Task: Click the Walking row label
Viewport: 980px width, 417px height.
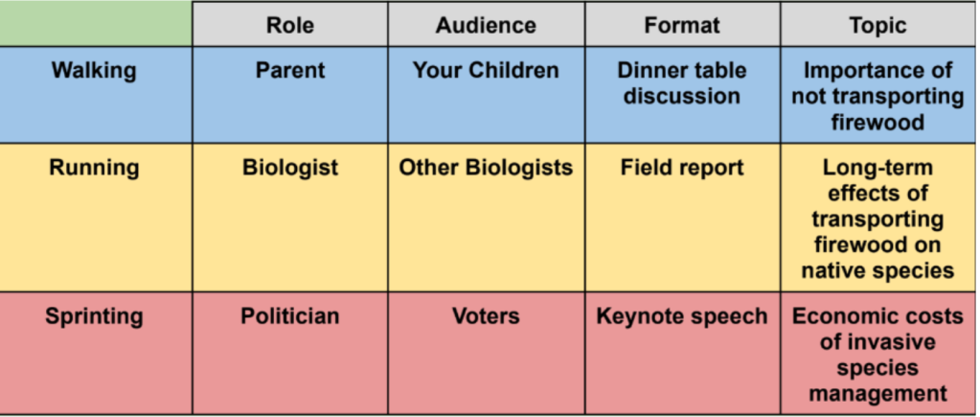Action: pyautogui.click(x=95, y=71)
